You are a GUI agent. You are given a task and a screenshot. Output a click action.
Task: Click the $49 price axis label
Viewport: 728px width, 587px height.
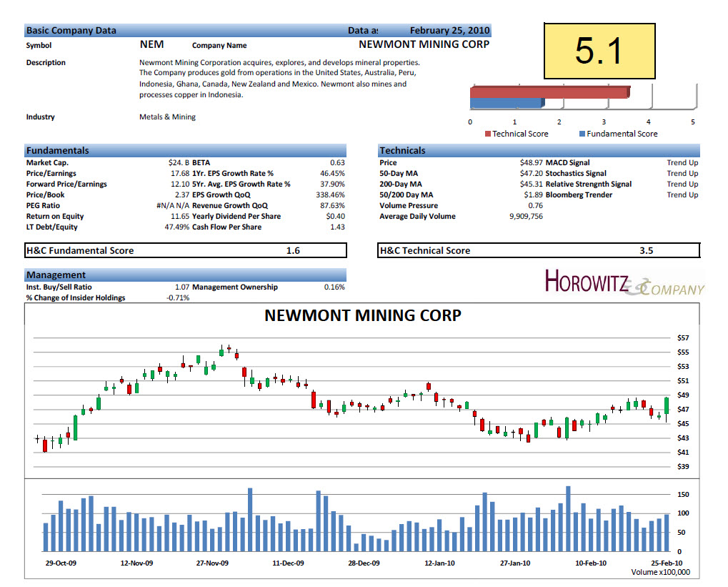[x=683, y=395]
